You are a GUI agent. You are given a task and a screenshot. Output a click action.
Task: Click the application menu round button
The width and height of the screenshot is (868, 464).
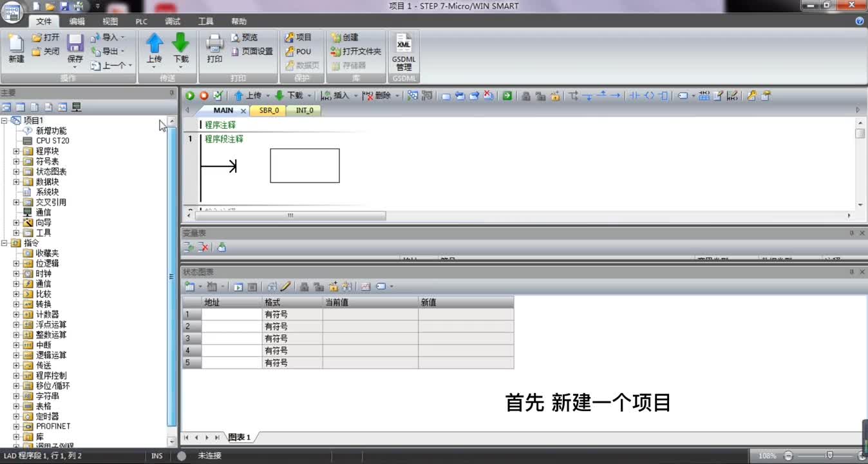14,13
